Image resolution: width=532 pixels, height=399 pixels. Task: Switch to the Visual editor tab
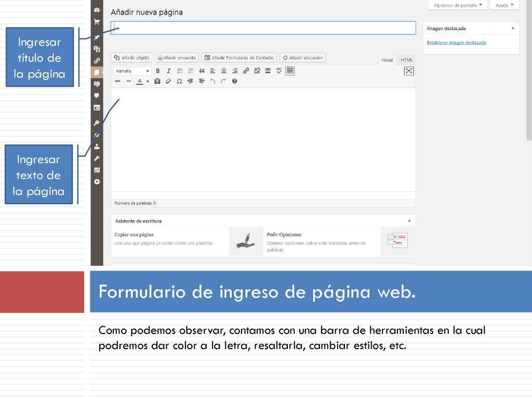click(387, 60)
